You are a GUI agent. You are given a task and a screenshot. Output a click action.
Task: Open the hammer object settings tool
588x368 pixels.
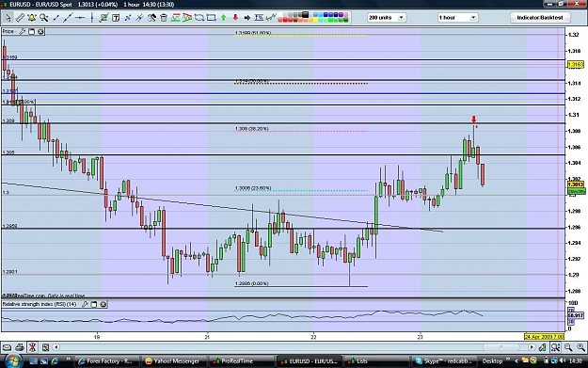pos(151,18)
